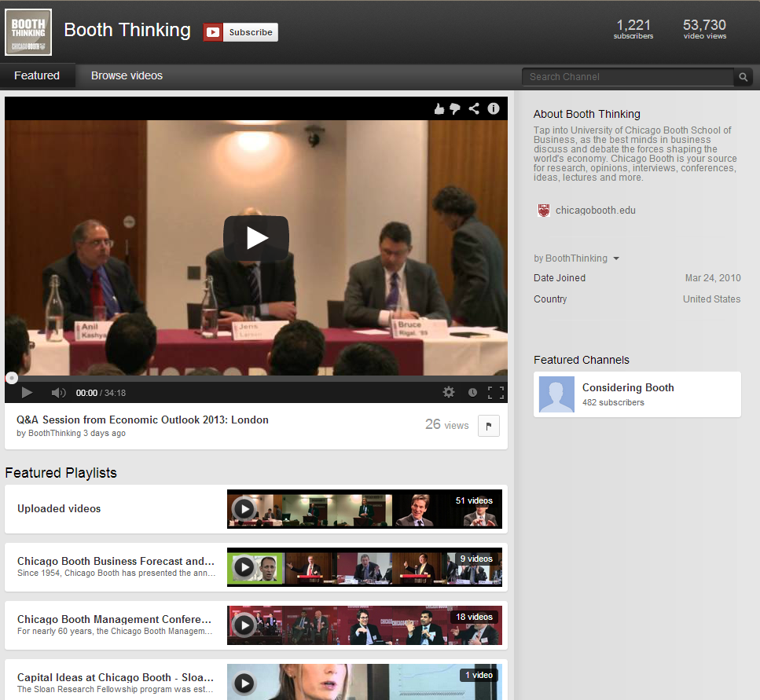Expand the 'by BoothThinking' dropdown arrow
The width and height of the screenshot is (760, 700).
tap(616, 258)
